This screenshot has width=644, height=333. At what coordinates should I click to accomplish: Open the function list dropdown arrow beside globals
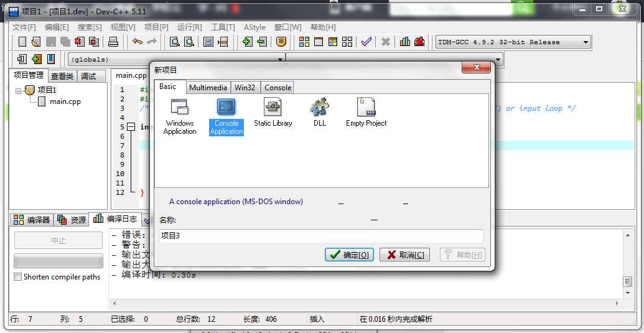(x=498, y=60)
